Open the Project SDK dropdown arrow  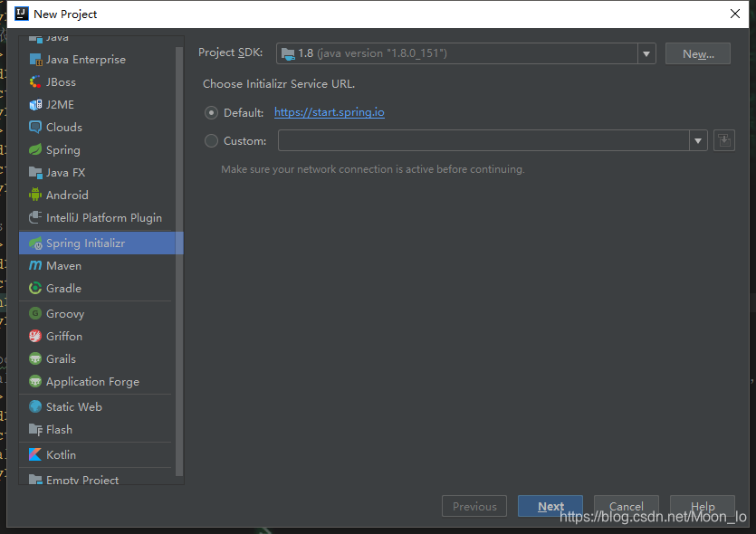tap(646, 53)
